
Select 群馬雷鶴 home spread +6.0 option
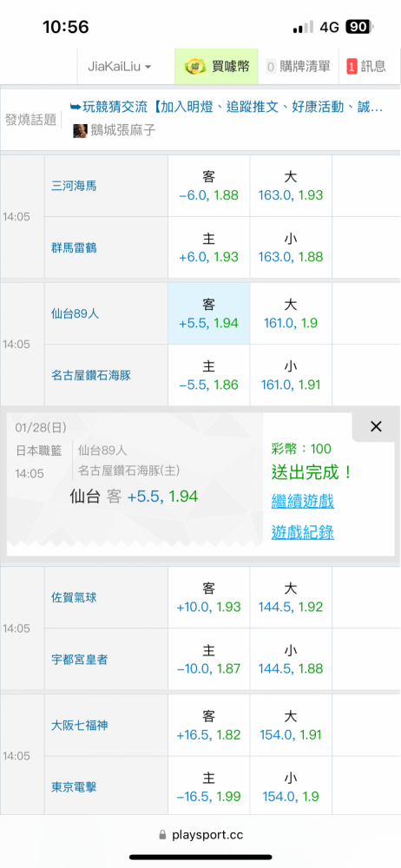pyautogui.click(x=209, y=247)
